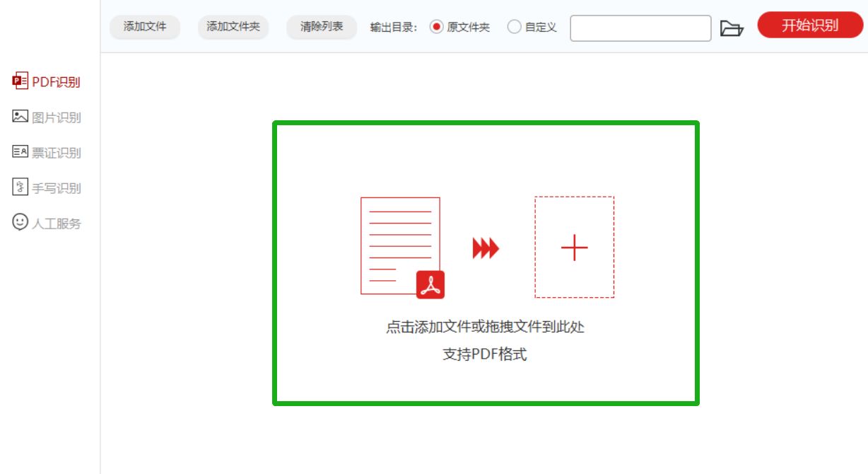Click the output directory path field

click(640, 28)
